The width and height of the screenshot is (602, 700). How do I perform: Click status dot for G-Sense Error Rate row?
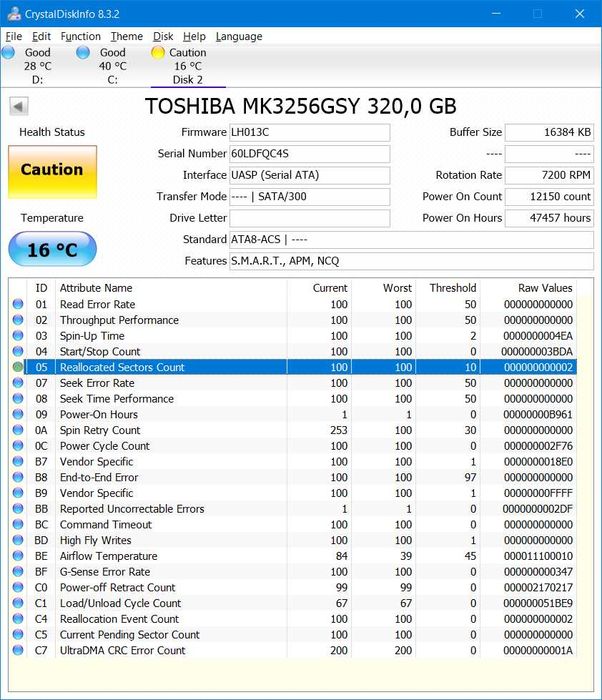pyautogui.click(x=18, y=571)
